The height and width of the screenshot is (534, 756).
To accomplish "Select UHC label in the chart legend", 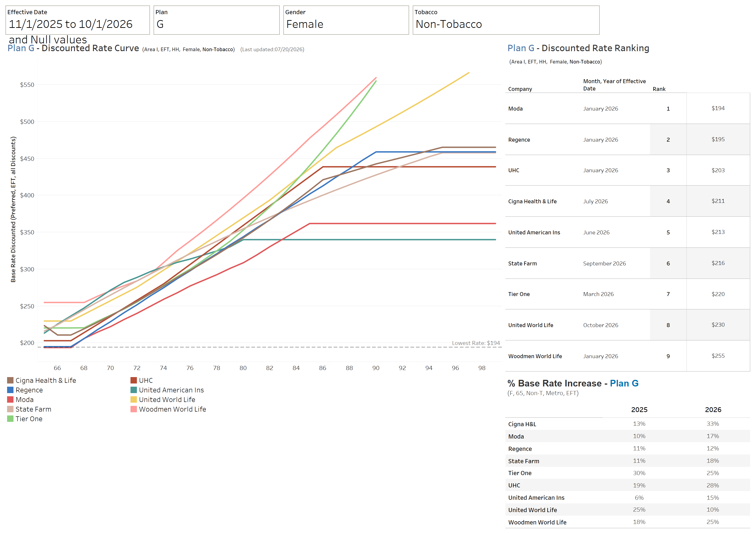I will pyautogui.click(x=146, y=380).
